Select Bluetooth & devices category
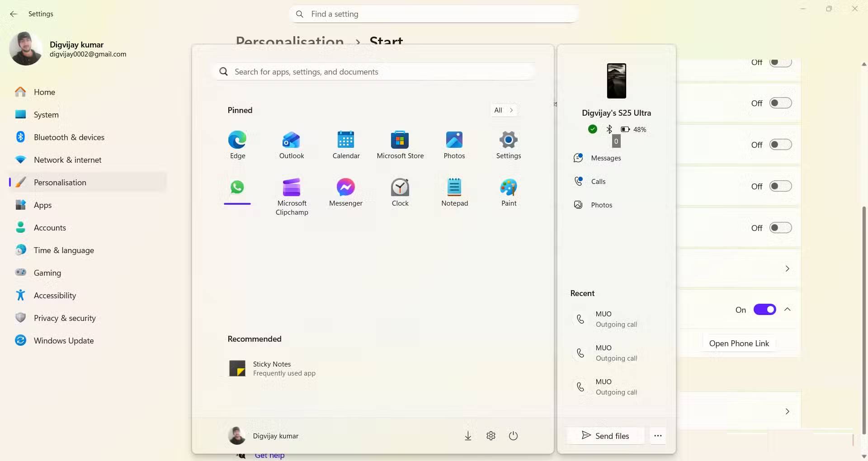Image resolution: width=868 pixels, height=461 pixels. 88,137
